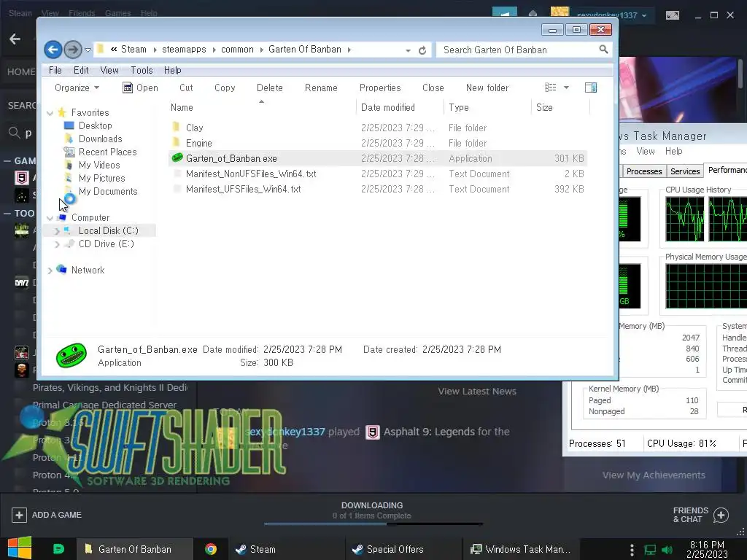Select Manifest_UFSFiles_Win64.txt
Image resolution: width=747 pixels, height=560 pixels.
pyautogui.click(x=243, y=189)
